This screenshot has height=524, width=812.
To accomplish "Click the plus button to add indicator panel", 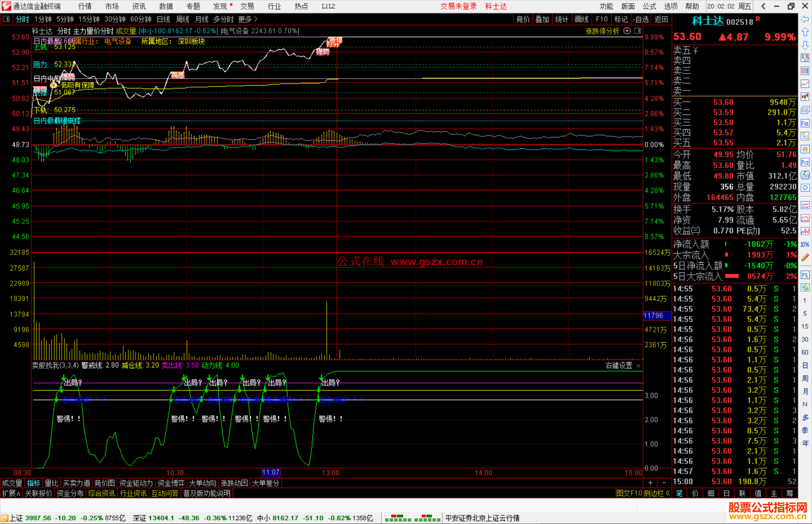I will click(650, 483).
